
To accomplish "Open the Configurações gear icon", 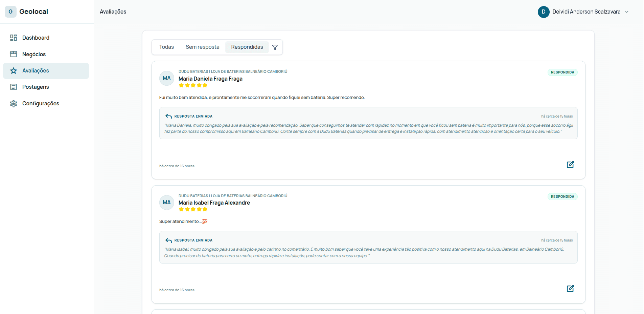I will pyautogui.click(x=14, y=104).
